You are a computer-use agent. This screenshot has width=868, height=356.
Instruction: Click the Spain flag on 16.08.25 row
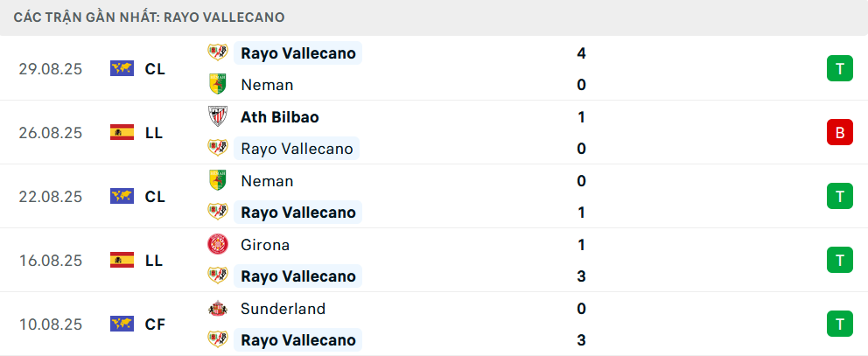tap(122, 261)
